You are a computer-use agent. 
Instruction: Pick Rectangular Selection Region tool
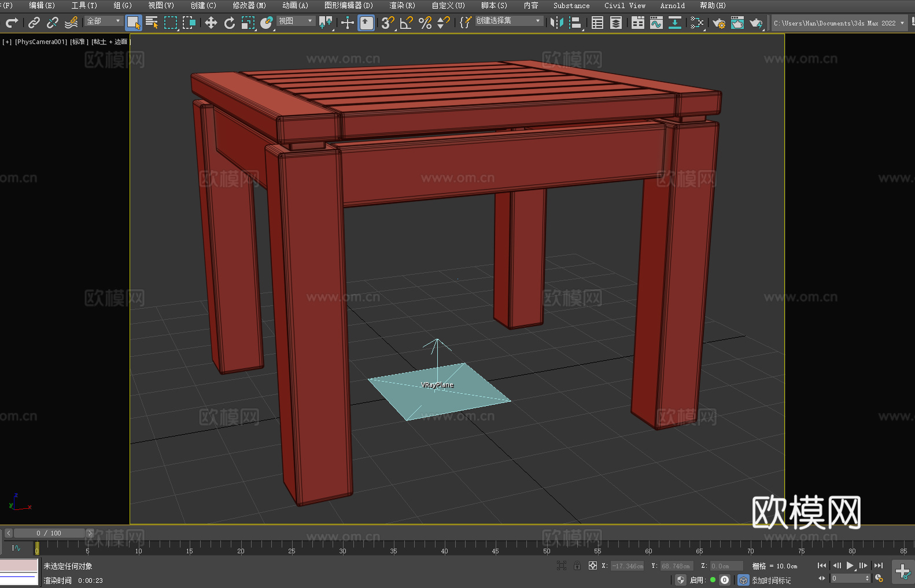point(171,23)
